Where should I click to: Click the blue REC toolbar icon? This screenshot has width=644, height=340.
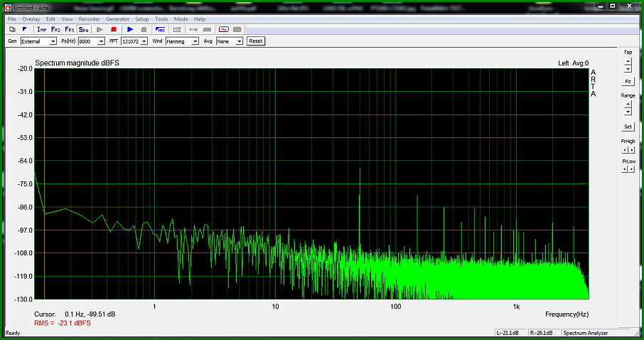tap(160, 29)
